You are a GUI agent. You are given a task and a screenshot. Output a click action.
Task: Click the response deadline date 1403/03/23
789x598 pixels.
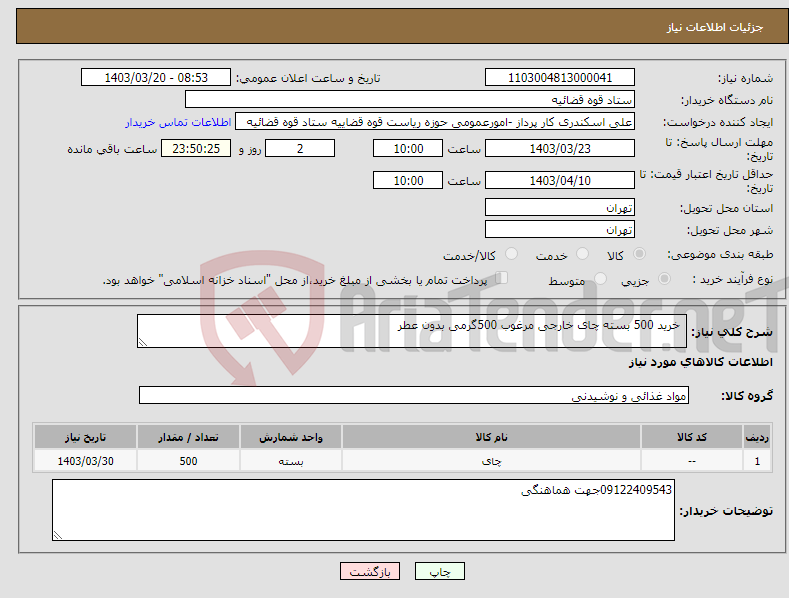click(x=560, y=148)
